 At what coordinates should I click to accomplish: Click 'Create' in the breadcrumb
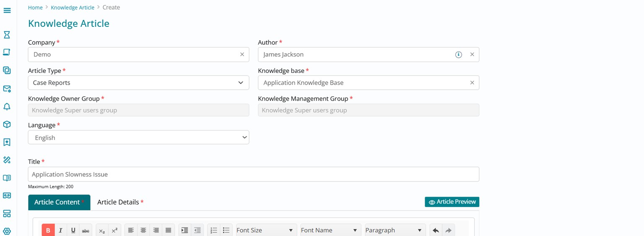click(x=111, y=8)
